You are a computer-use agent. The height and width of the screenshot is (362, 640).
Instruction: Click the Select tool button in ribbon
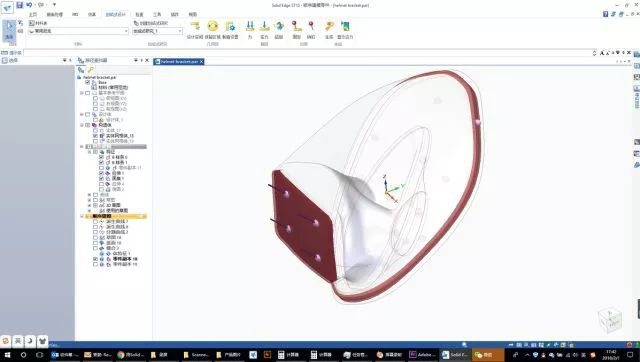click(9, 31)
